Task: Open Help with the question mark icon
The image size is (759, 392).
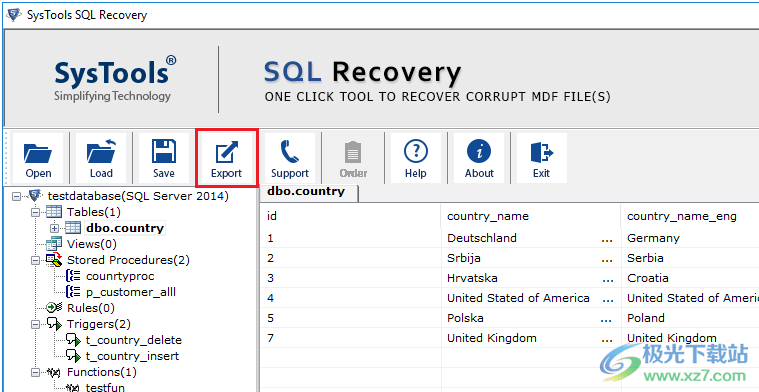Action: click(x=415, y=152)
